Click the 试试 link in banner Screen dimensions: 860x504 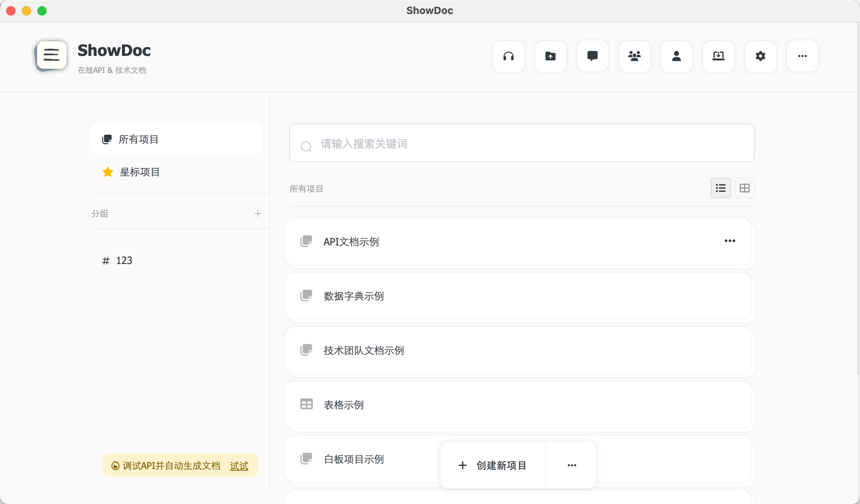click(x=239, y=466)
